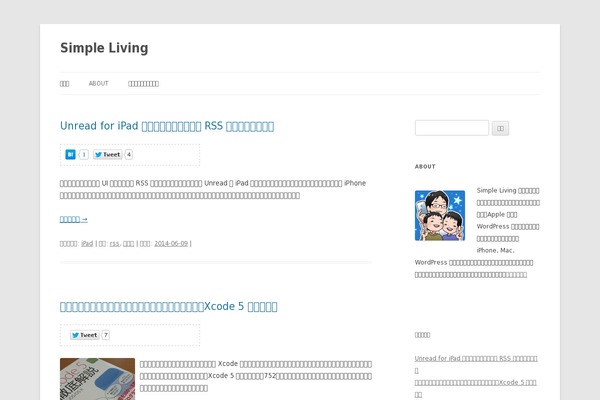Focus the sidebar search input field
The image size is (600, 400).
coord(452,128)
